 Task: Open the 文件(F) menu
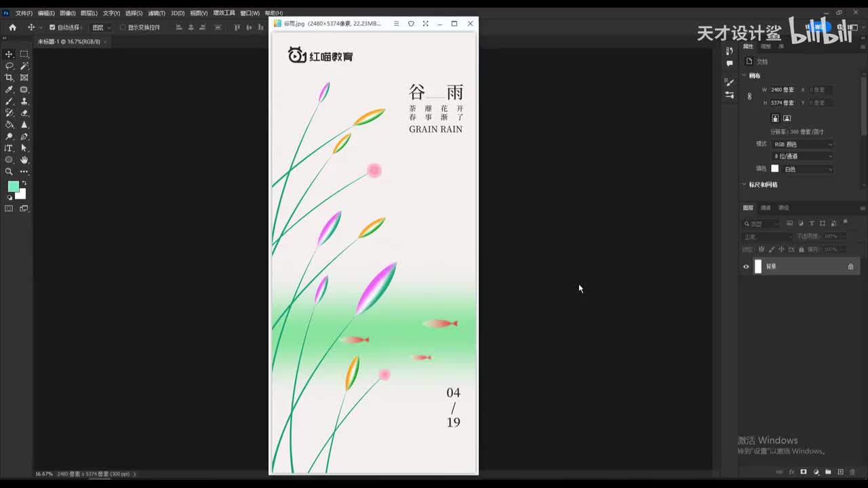click(24, 13)
